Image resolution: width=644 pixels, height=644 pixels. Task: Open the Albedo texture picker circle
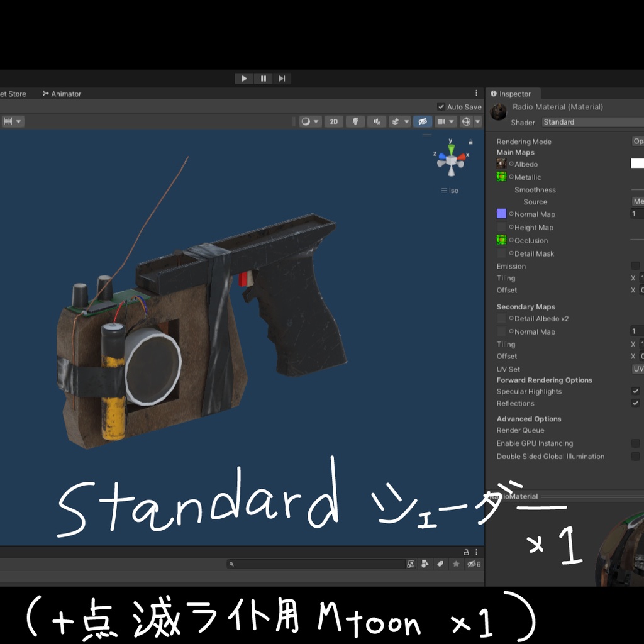pos(511,164)
